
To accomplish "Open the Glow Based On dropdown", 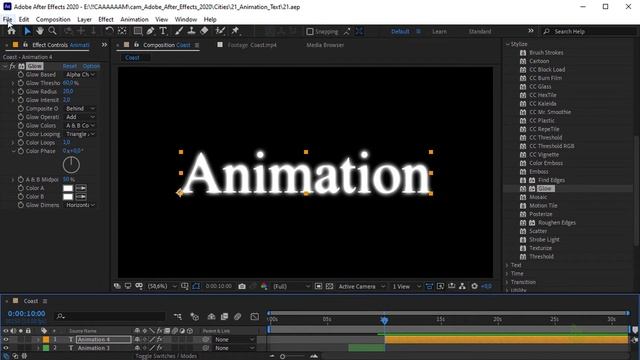I will tap(80, 75).
